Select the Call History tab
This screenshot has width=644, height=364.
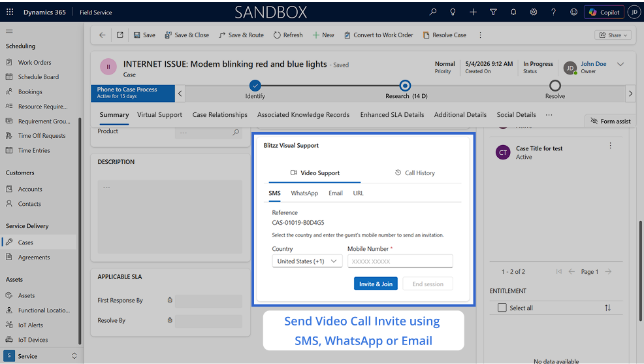415,173
